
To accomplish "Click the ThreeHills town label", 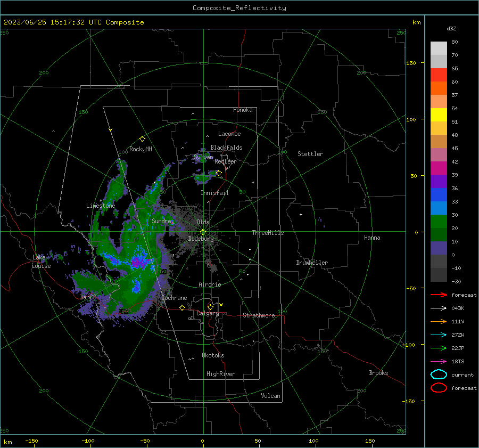I will coord(268,233).
